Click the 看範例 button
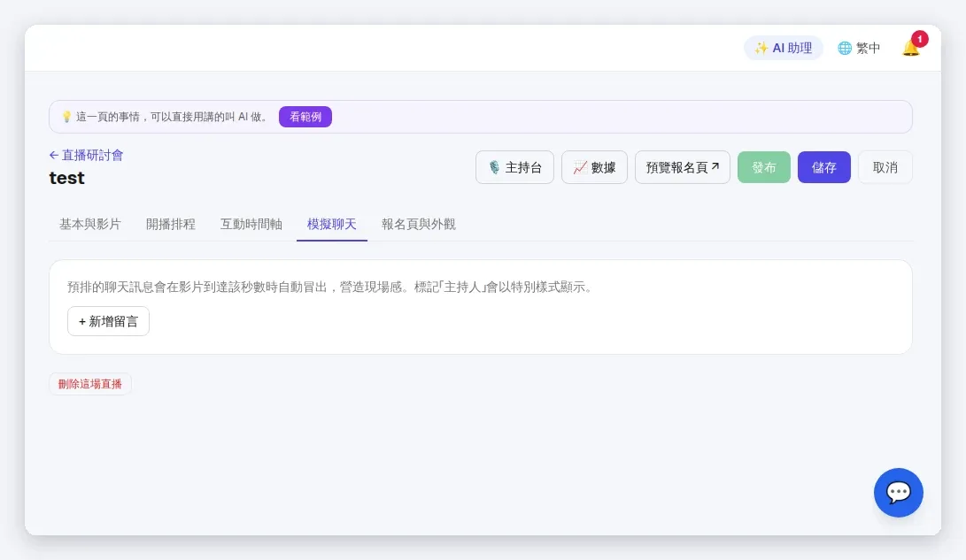966x560 pixels. (x=305, y=117)
